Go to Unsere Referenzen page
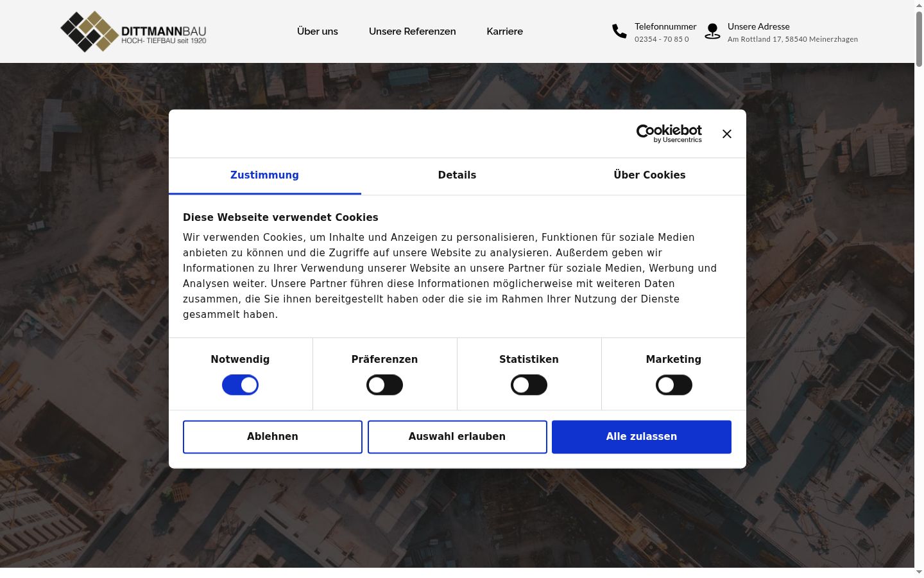The width and height of the screenshot is (924, 578). 413,31
